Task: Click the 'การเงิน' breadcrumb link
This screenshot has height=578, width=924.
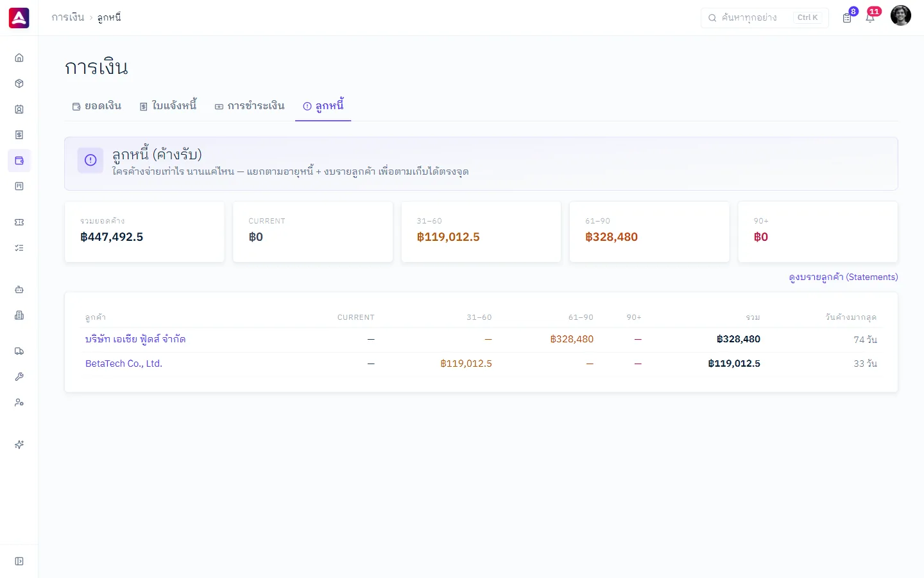Action: (68, 17)
